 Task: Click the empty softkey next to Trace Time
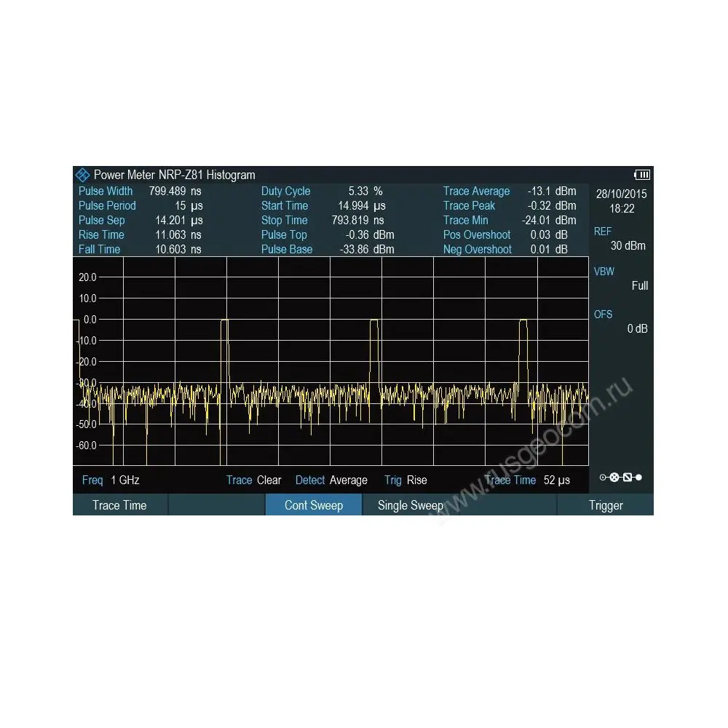coord(216,505)
